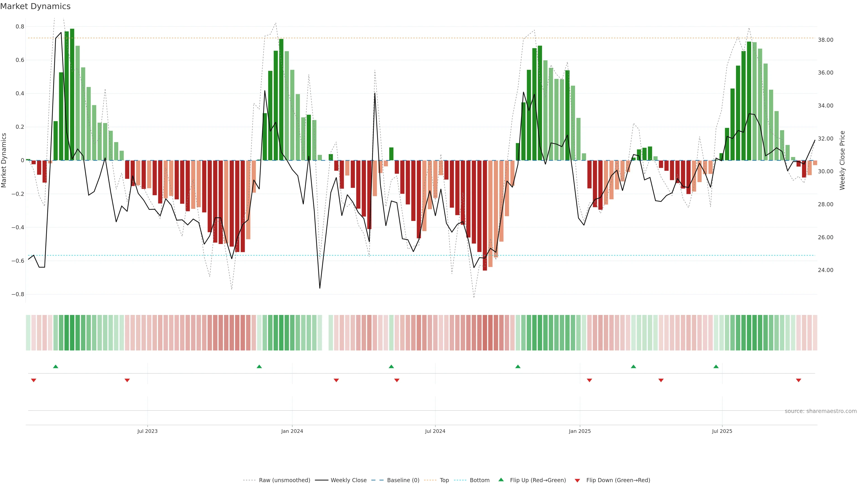The height and width of the screenshot is (488, 868).
Task: Click the green triangle icon in the legend
Action: pyautogui.click(x=501, y=480)
